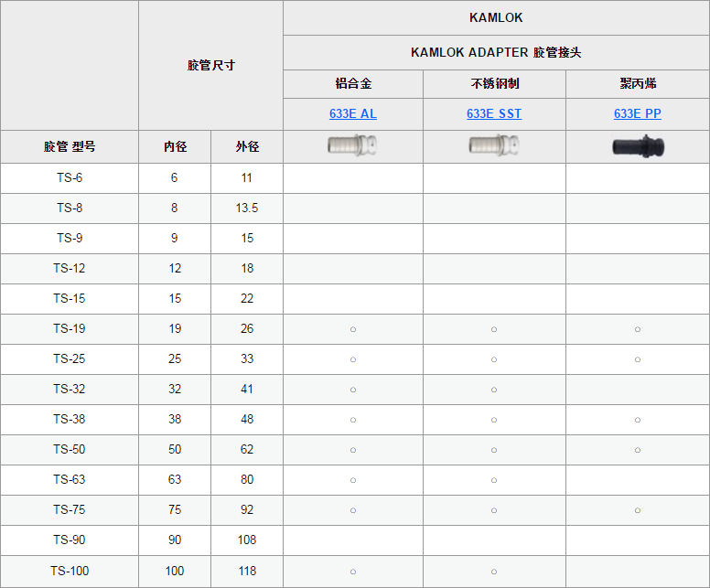Image resolution: width=710 pixels, height=588 pixels.
Task: Open the 633E PP link
Action: tap(638, 113)
